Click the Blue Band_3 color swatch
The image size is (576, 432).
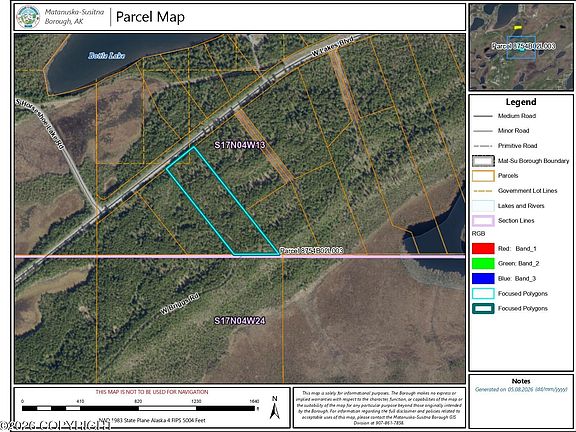pos(483,278)
